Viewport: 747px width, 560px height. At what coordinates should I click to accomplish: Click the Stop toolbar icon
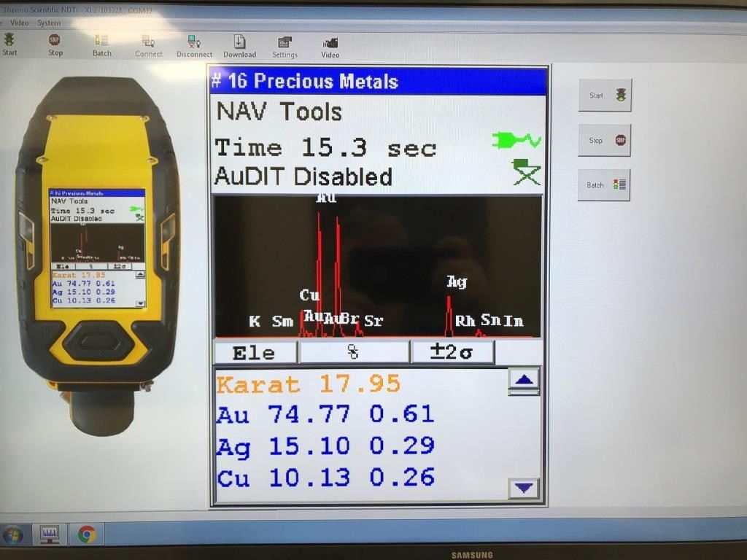click(x=55, y=45)
